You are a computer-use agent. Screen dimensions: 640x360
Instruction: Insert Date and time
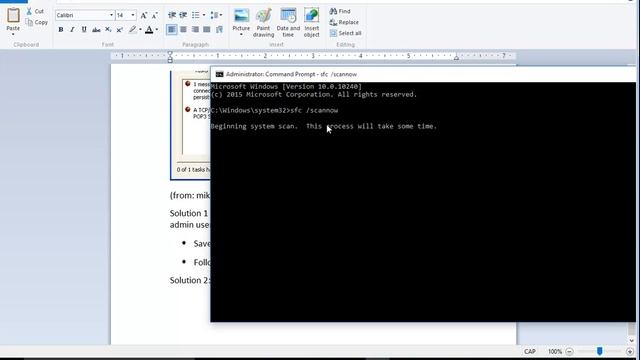pyautogui.click(x=288, y=23)
